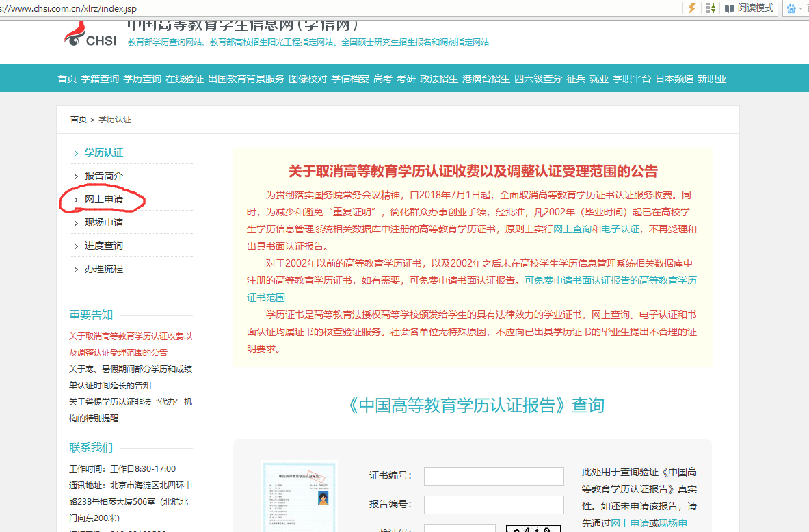The height and width of the screenshot is (532, 809).
Task: Select 现场申请 sidebar item
Action: 104,222
